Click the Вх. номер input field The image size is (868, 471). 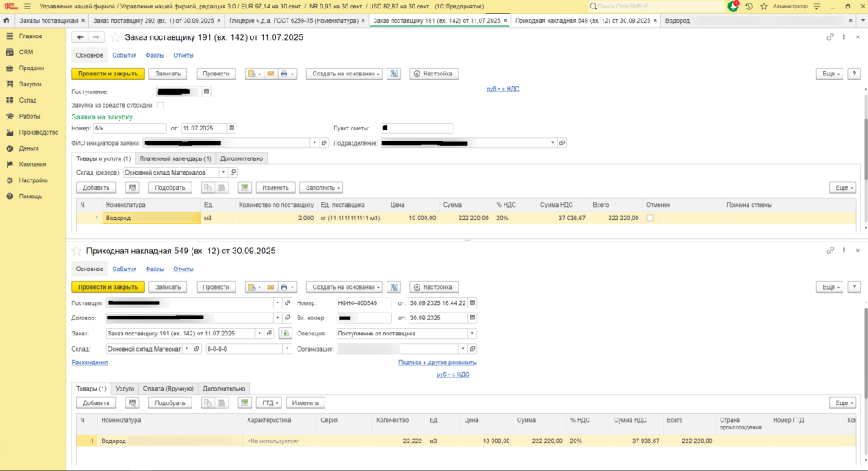(364, 318)
